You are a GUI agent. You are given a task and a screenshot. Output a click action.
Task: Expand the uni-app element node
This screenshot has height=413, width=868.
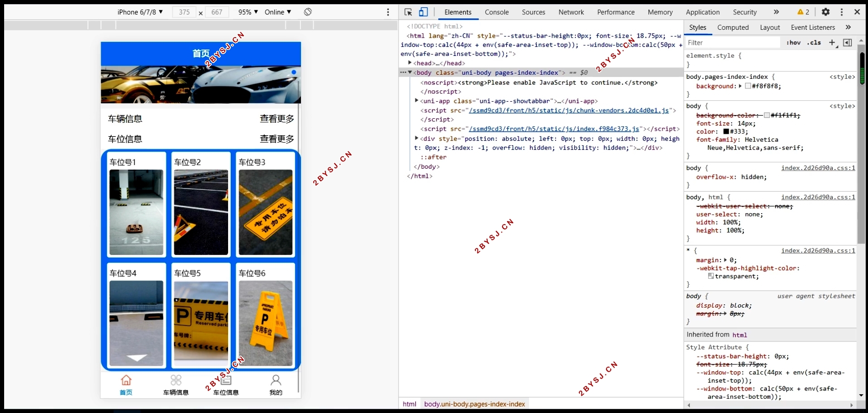click(417, 100)
